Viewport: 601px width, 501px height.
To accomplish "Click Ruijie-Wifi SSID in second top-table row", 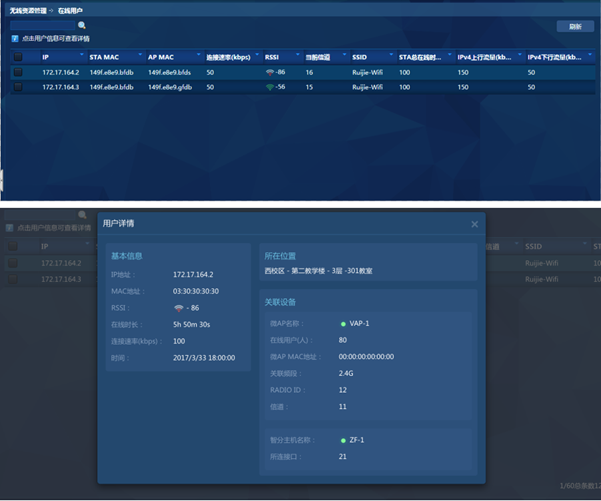I will click(367, 87).
